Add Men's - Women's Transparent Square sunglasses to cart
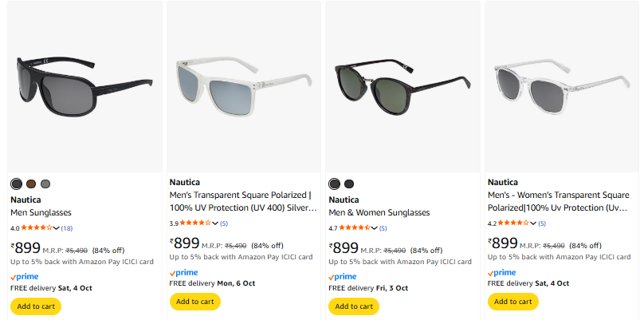Screen dimensions: 644x320 pos(513,302)
